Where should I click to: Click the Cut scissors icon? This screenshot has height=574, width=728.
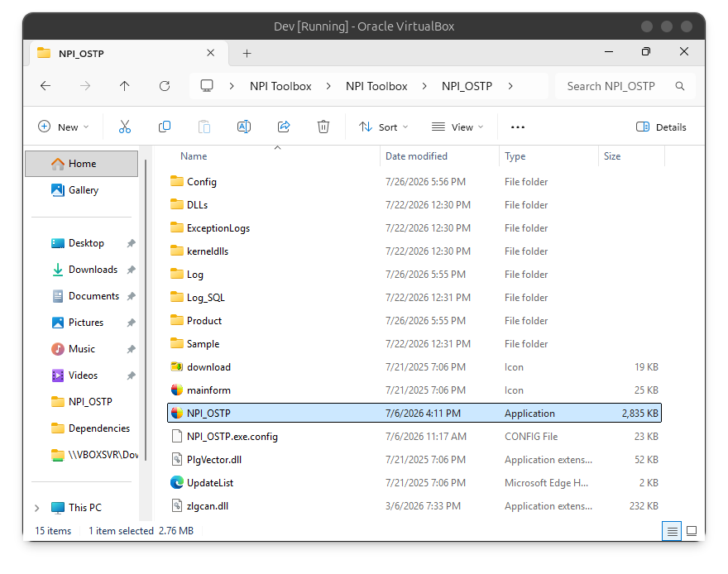[x=125, y=127]
